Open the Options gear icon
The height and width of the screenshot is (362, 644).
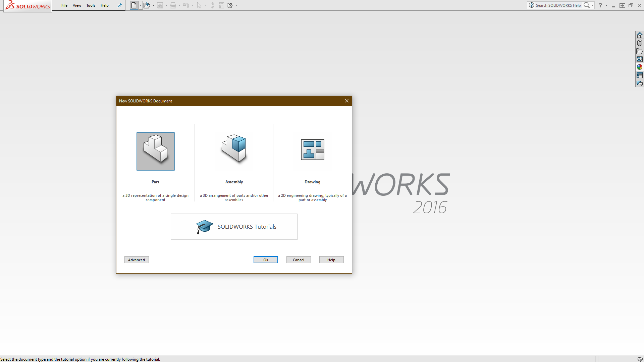click(230, 5)
